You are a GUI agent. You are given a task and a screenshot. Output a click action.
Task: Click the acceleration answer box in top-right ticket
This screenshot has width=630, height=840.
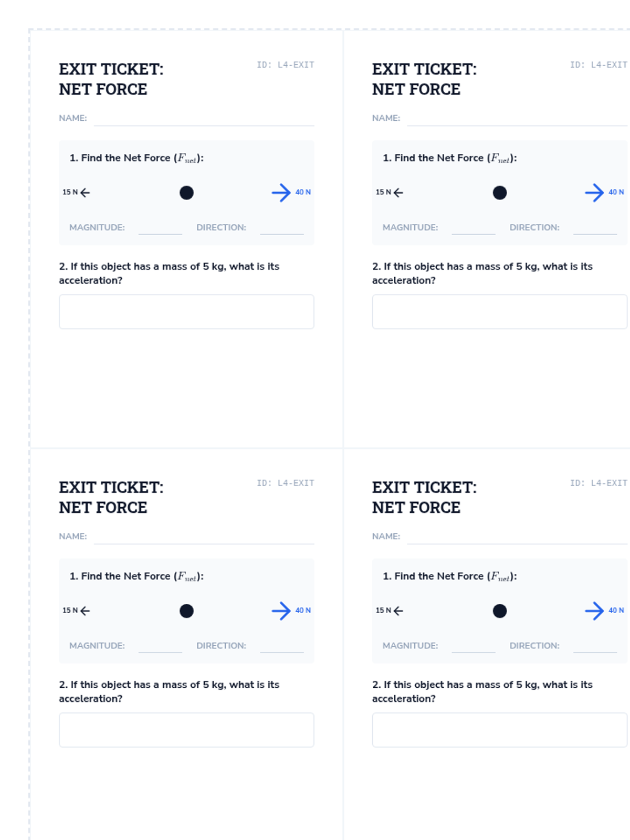click(500, 312)
